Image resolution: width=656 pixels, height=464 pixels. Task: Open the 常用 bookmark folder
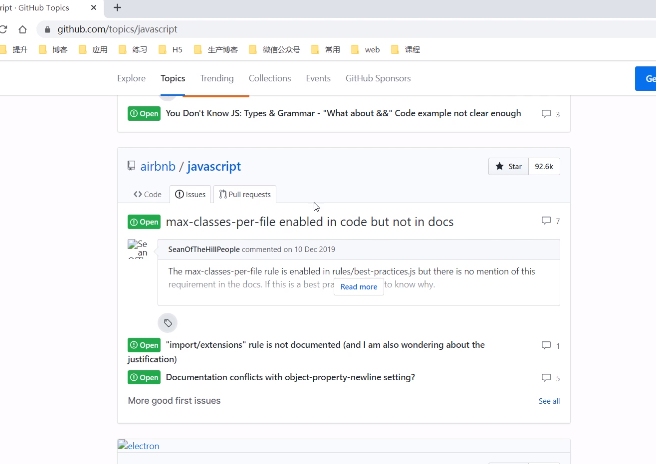tap(326, 50)
